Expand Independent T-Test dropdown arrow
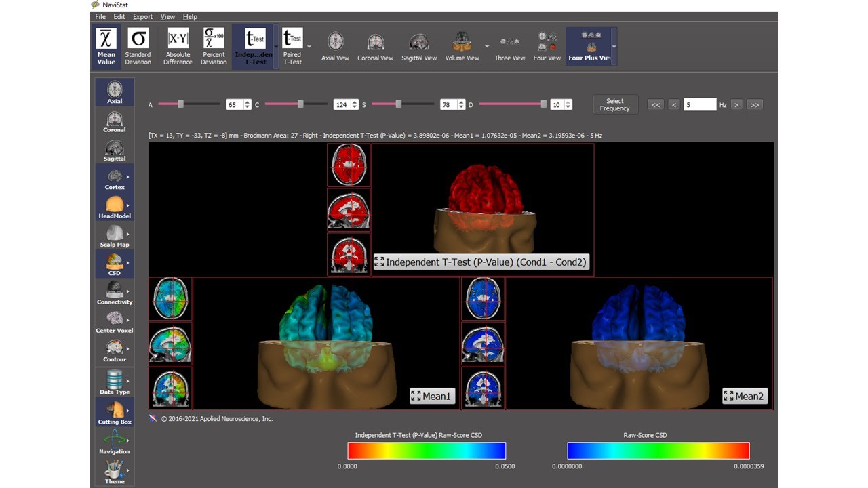Screen dimensions: 868x488 [277, 47]
